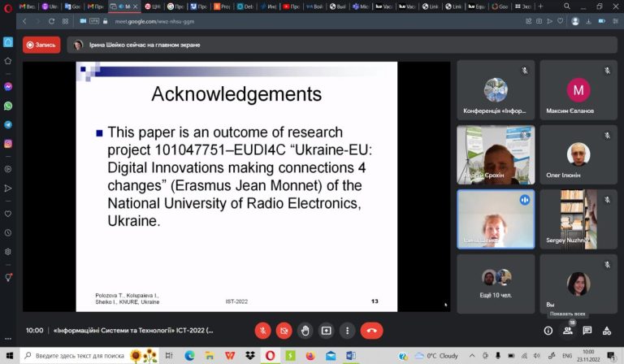The image size is (624, 364).
Task: Open the Opera sidebar home workspace icon
Action: pyautogui.click(x=8, y=41)
